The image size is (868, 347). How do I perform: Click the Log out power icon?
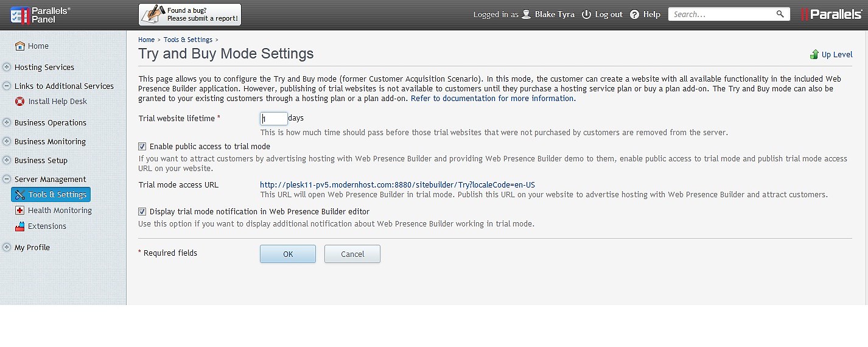coord(586,15)
